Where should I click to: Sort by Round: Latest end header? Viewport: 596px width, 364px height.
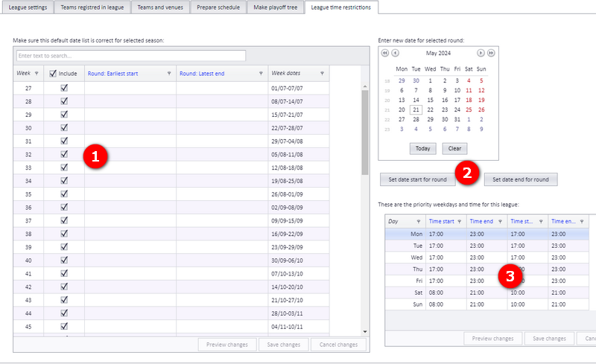202,74
